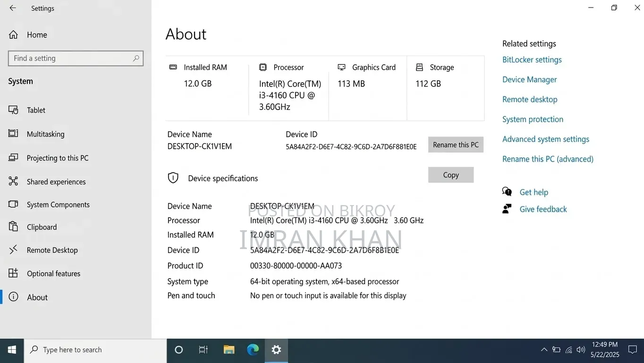This screenshot has height=363, width=644.
Task: Open Advanced system settings link
Action: click(x=546, y=139)
